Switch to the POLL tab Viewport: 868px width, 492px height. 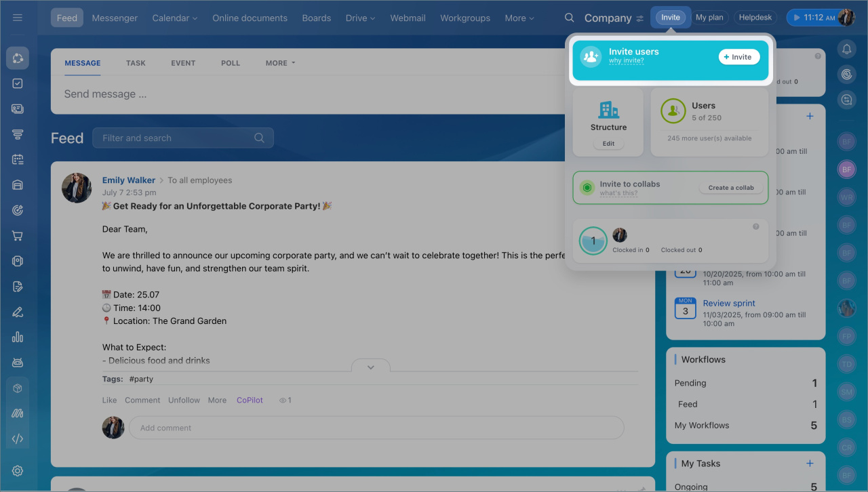point(231,63)
